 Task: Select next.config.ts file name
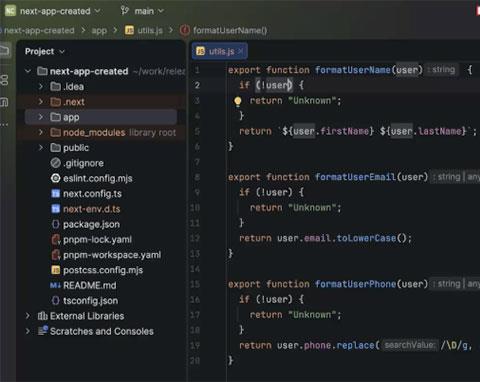point(92,194)
